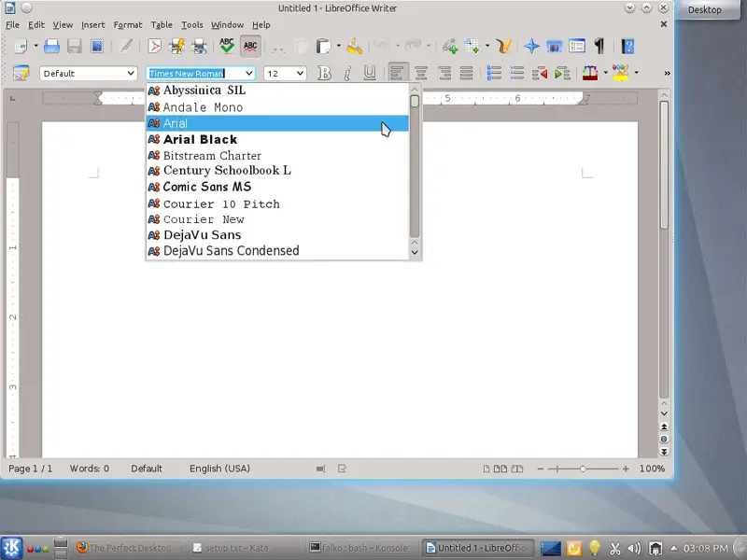This screenshot has width=747, height=560.
Task: Open Page Preview icon
Action: click(x=200, y=46)
